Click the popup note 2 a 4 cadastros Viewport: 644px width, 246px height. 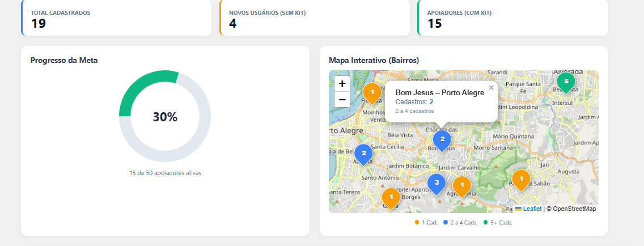[414, 111]
